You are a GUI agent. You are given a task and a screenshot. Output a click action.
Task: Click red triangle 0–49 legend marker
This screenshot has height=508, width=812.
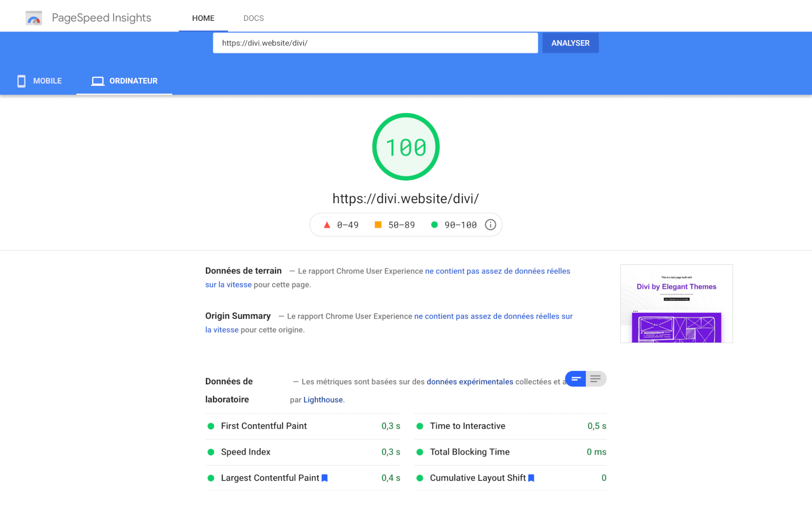tap(327, 225)
